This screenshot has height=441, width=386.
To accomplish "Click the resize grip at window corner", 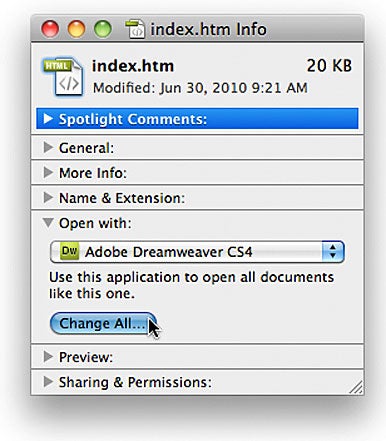I will click(x=356, y=387).
